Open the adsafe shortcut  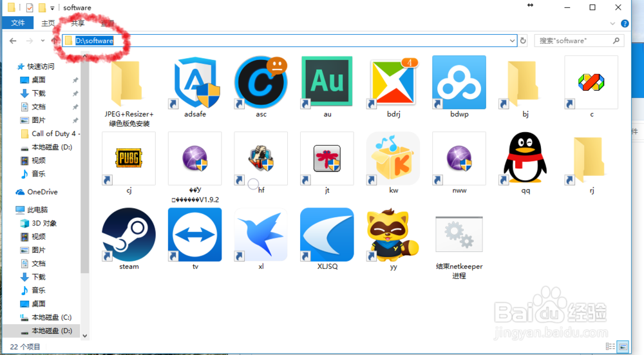point(195,82)
